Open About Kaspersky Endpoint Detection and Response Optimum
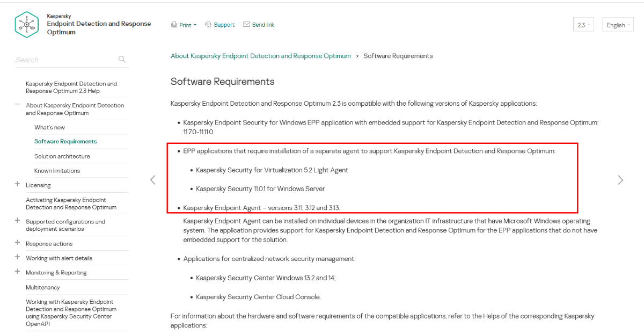This screenshot has height=334, width=644. click(75, 109)
